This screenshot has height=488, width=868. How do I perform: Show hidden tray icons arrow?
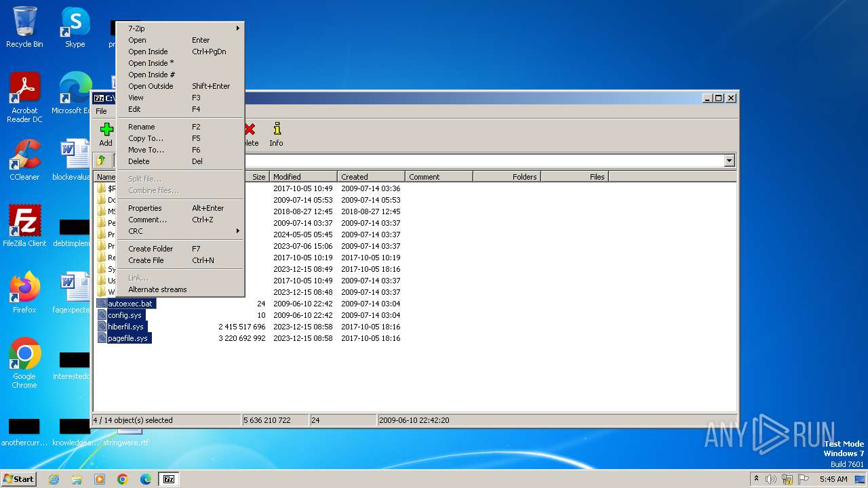[756, 479]
